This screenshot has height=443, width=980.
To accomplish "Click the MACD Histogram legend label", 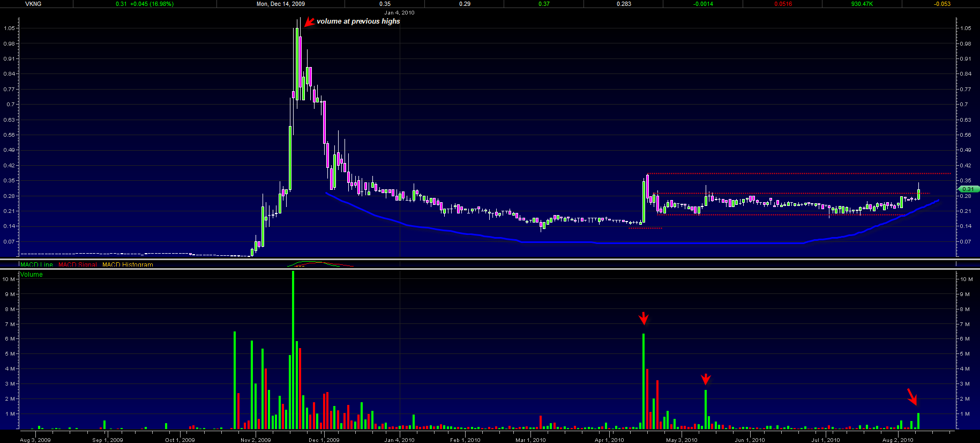I will pyautogui.click(x=128, y=264).
